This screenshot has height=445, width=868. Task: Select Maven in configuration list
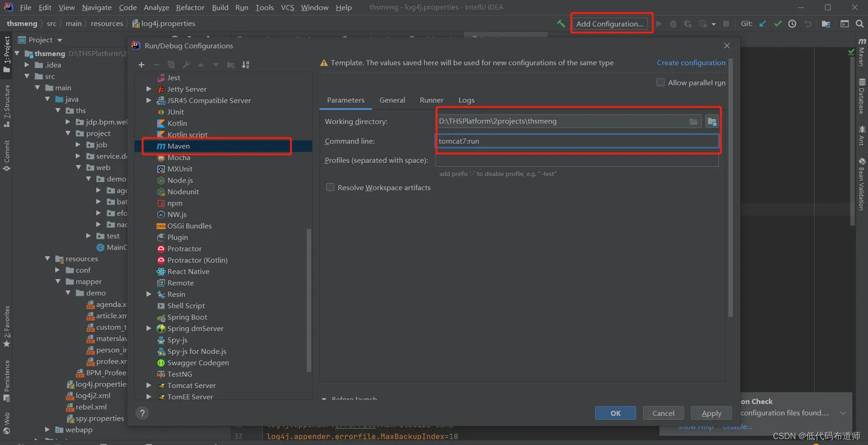tap(223, 146)
